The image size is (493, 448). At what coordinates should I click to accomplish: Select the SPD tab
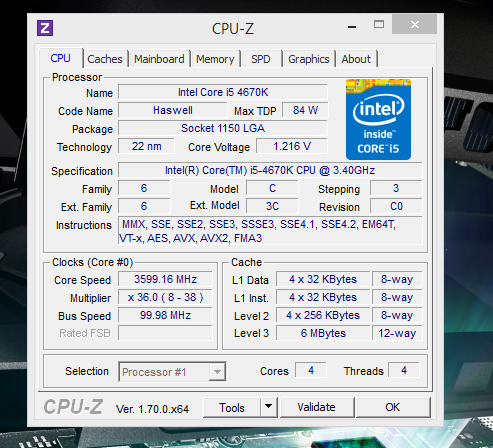pyautogui.click(x=261, y=59)
